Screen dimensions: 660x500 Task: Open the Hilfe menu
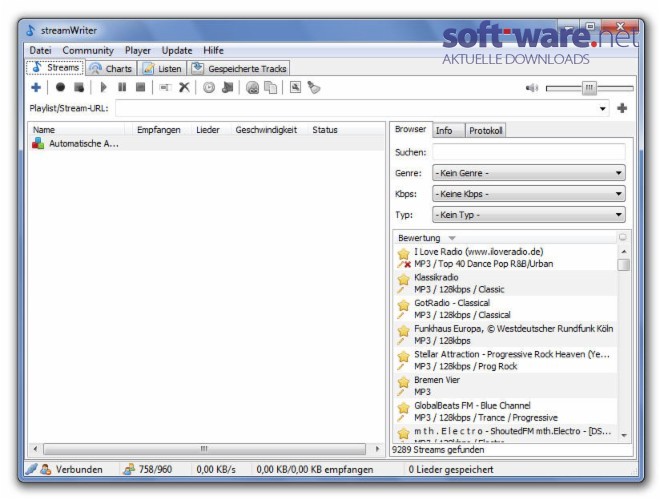click(213, 51)
